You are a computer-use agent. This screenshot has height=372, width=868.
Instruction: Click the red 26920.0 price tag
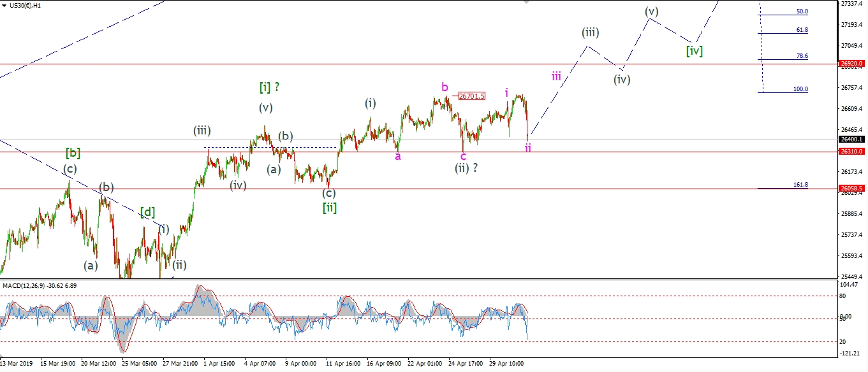pos(852,64)
